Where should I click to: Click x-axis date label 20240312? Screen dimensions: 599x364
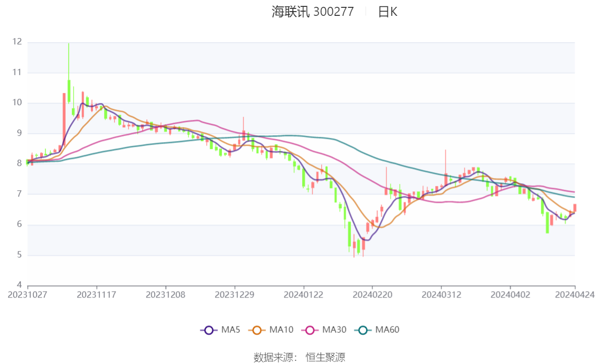click(441, 295)
